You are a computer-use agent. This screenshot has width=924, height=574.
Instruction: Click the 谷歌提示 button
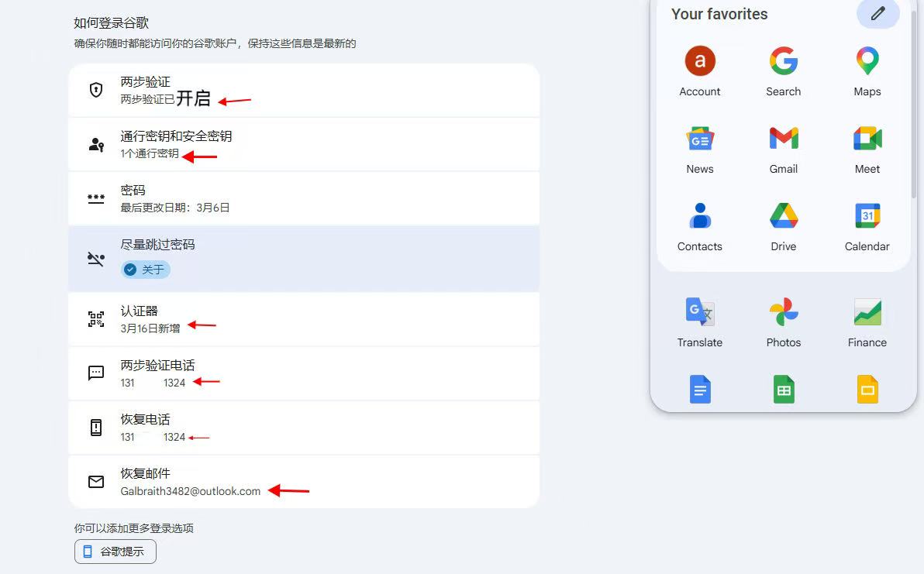[115, 552]
